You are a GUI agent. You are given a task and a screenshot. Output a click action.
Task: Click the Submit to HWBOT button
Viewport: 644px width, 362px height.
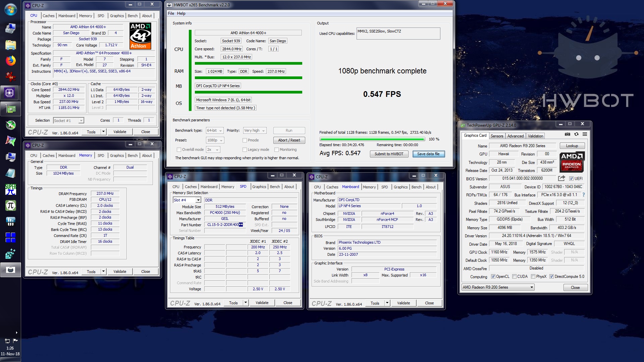click(x=389, y=154)
